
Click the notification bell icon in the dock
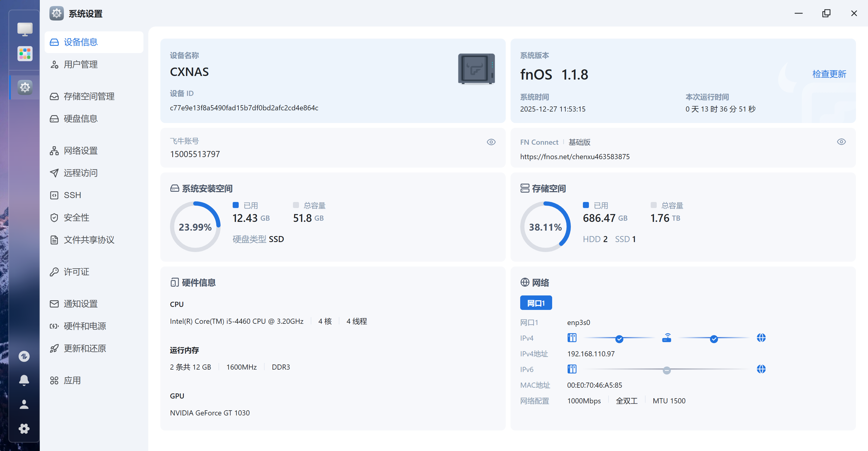(x=24, y=380)
